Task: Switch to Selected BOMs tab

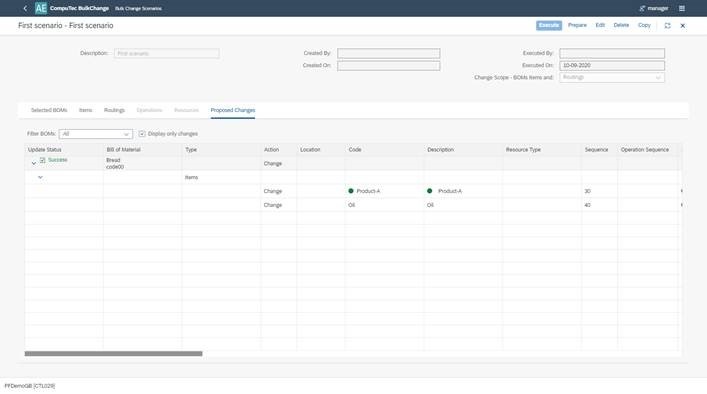Action: [49, 110]
